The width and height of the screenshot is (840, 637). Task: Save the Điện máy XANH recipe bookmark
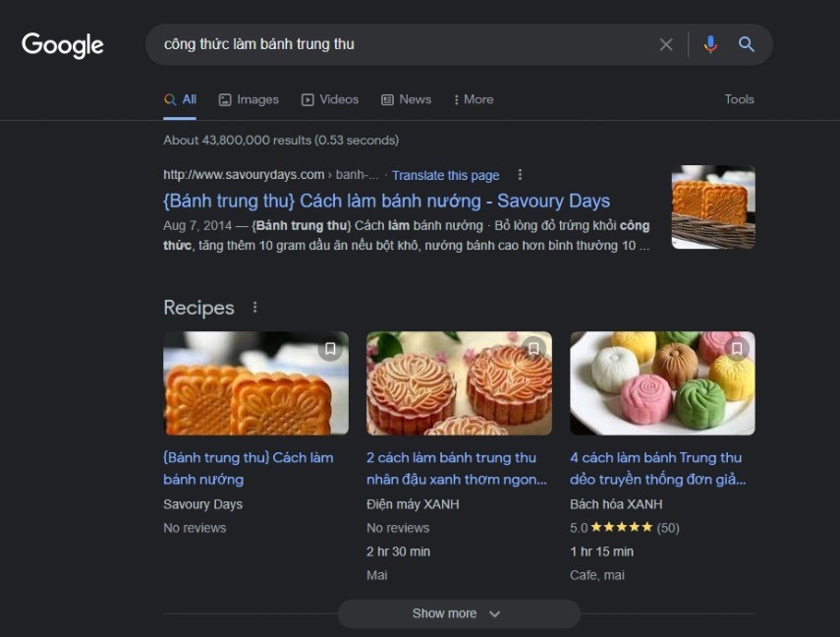click(533, 349)
